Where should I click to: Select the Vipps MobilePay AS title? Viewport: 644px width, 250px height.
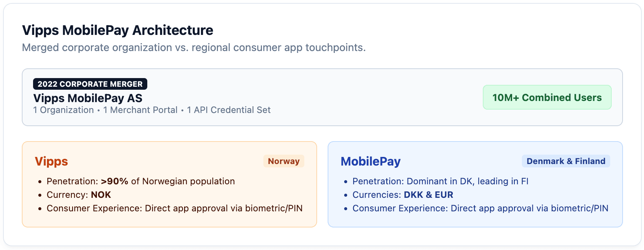pyautogui.click(x=88, y=98)
